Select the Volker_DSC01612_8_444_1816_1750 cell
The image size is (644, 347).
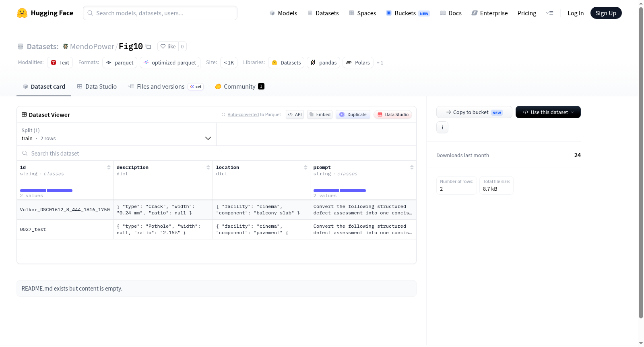pyautogui.click(x=65, y=210)
